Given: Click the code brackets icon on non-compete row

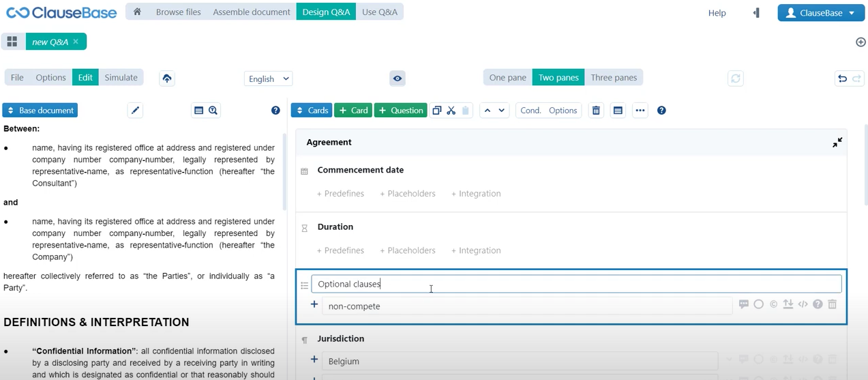Looking at the screenshot, I should [x=803, y=304].
